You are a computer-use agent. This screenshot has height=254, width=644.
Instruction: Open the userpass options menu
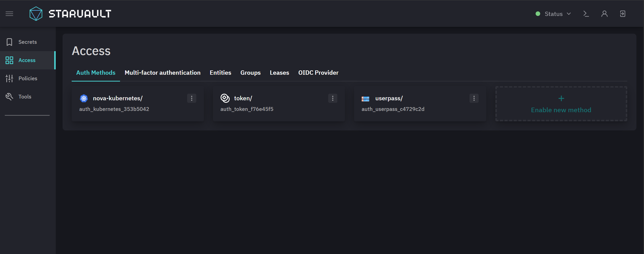tap(474, 98)
